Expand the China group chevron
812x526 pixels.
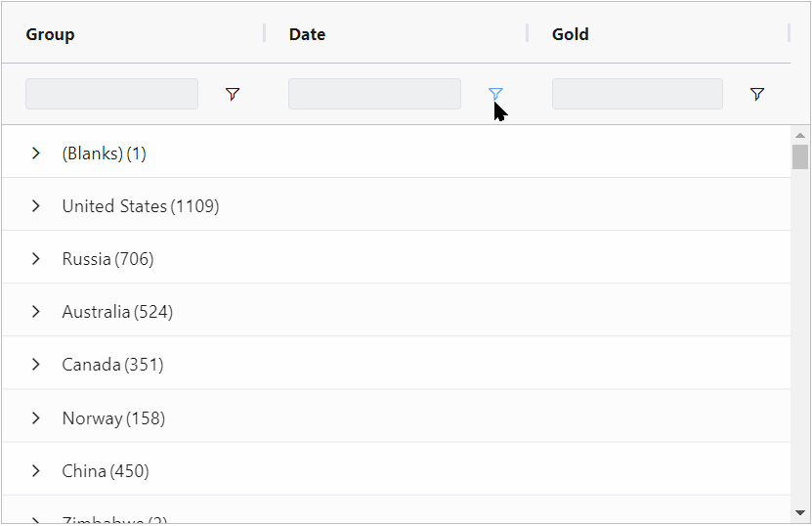click(36, 471)
